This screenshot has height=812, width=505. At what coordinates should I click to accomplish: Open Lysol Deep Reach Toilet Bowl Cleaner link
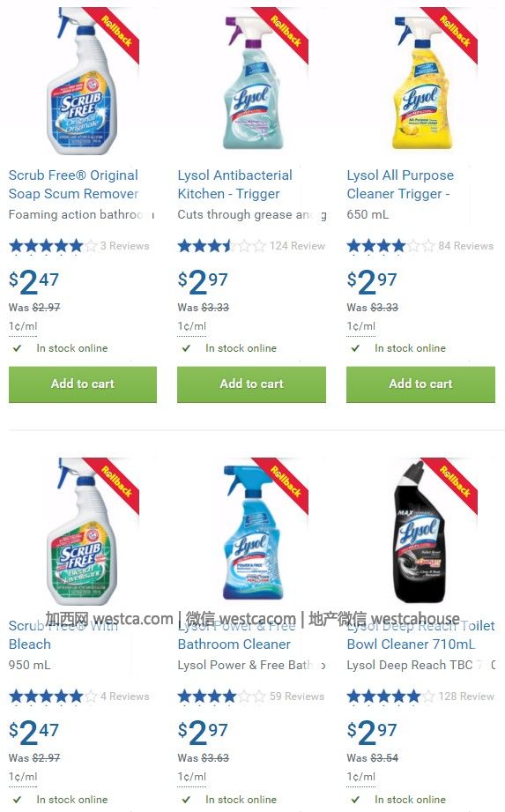420,635
